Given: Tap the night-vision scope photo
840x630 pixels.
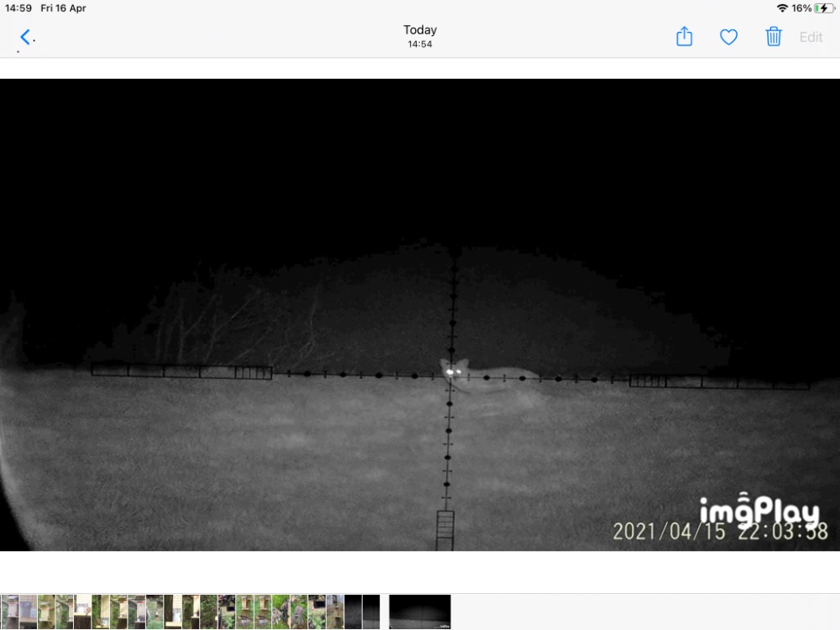Looking at the screenshot, I should 420,315.
